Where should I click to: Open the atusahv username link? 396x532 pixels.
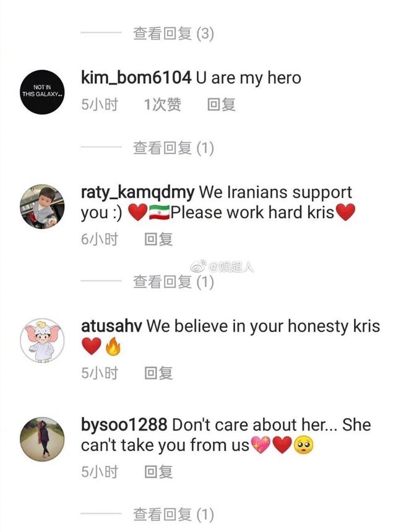click(x=111, y=326)
